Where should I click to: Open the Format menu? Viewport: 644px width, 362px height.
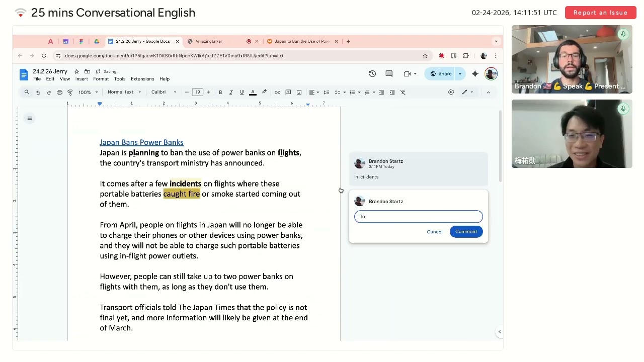pos(101,79)
